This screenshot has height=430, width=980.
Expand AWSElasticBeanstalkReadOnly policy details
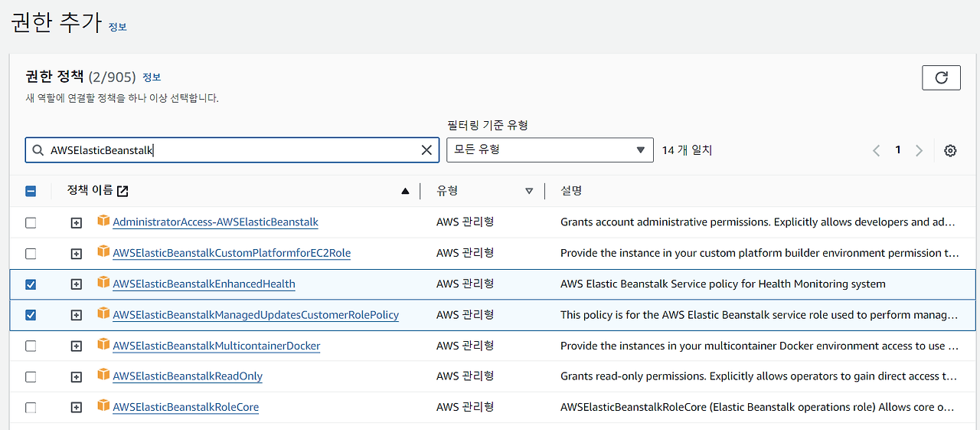click(x=76, y=376)
